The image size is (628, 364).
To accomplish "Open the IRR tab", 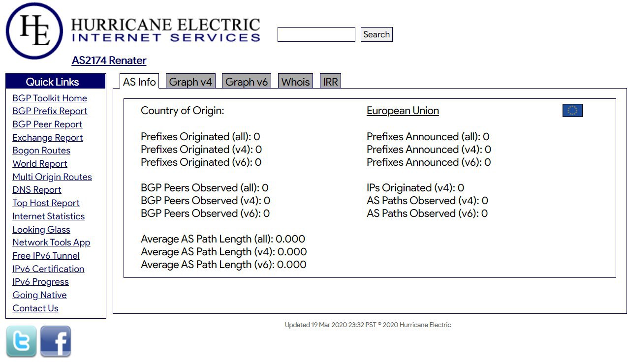I will click(331, 82).
